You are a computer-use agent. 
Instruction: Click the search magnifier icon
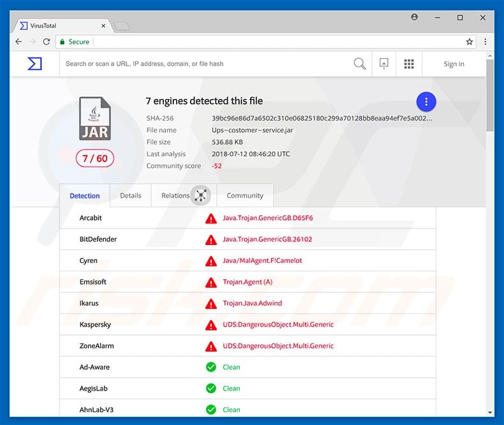360,64
